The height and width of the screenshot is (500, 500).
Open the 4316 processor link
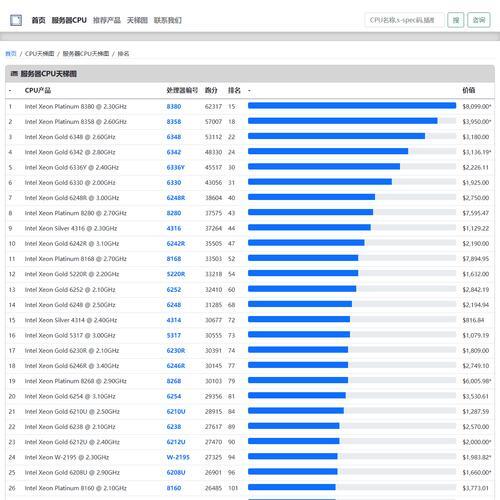(x=174, y=229)
